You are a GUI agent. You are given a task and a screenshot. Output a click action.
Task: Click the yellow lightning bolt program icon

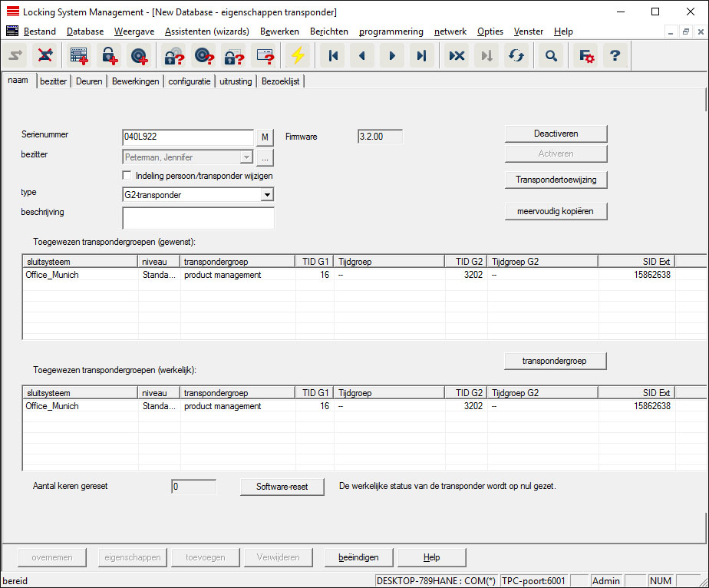coord(297,56)
